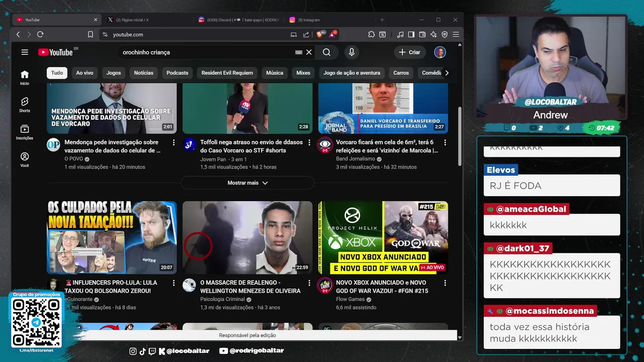Select the Tudo filter chip

point(57,73)
